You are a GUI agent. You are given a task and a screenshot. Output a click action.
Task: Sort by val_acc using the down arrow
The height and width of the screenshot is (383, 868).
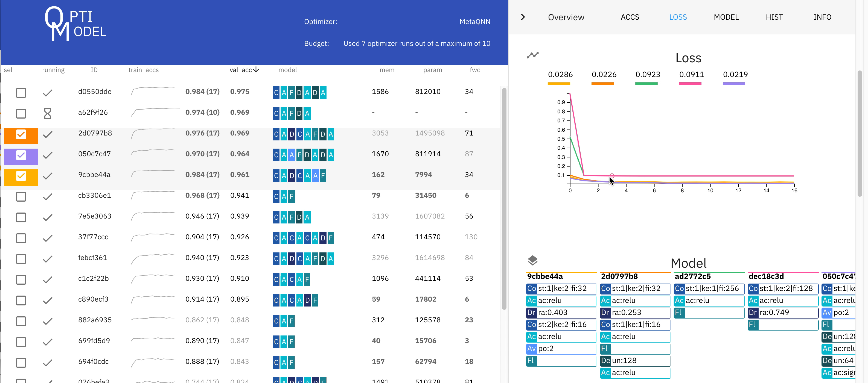pyautogui.click(x=256, y=70)
